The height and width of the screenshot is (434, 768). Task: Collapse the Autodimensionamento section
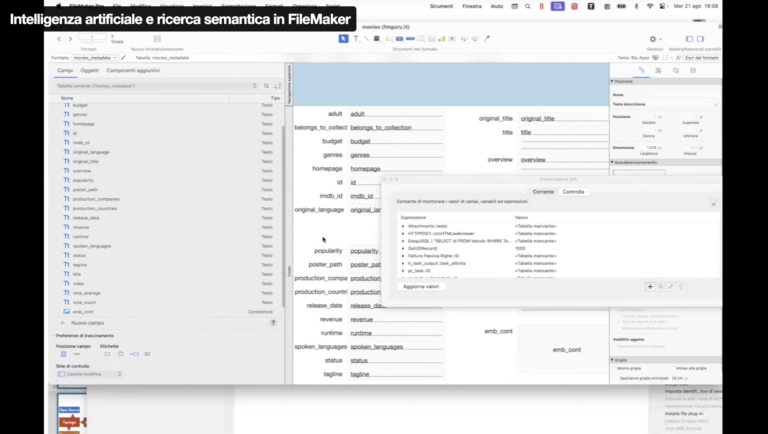[612, 162]
